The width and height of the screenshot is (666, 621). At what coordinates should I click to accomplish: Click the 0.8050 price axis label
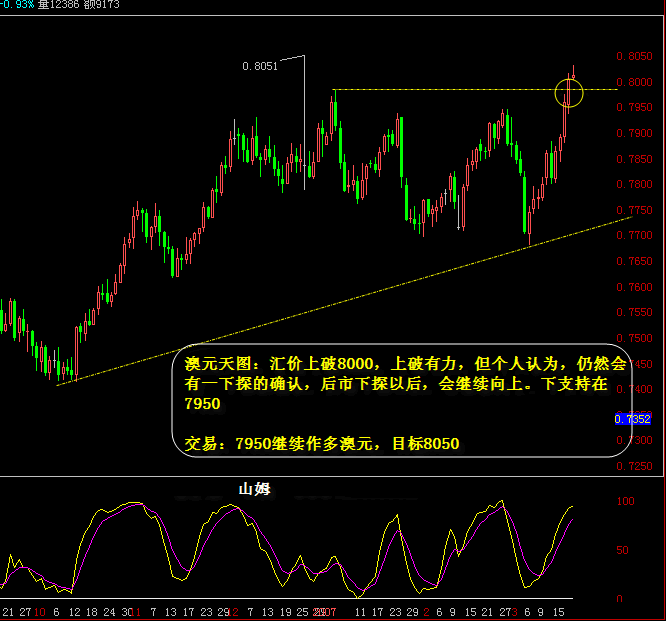pyautogui.click(x=634, y=56)
